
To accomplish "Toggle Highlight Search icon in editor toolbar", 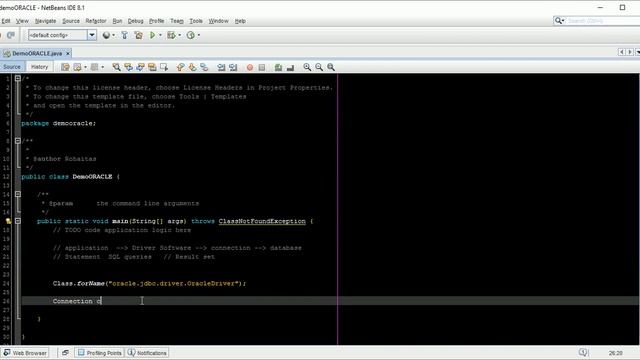I will (152, 67).
